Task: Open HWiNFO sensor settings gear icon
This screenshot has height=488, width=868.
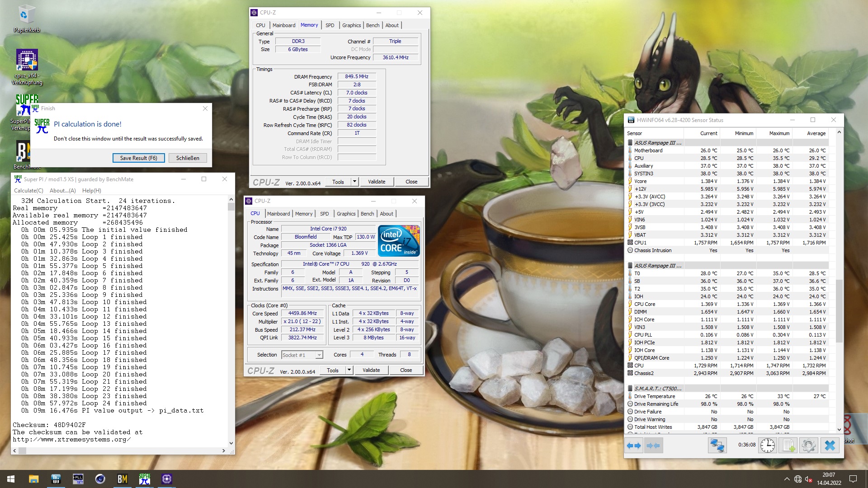Action: click(808, 446)
